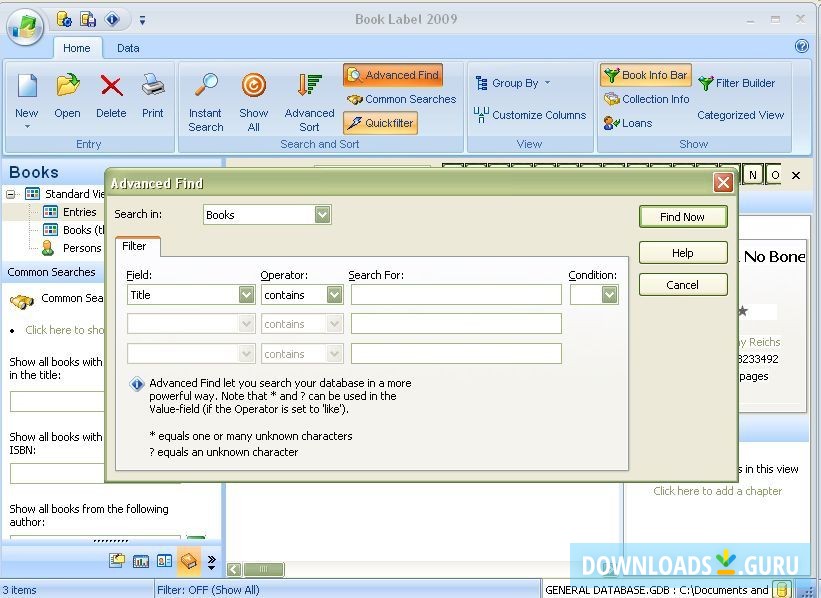The height and width of the screenshot is (598, 821).
Task: Toggle the Book Info Bar
Action: pos(646,75)
